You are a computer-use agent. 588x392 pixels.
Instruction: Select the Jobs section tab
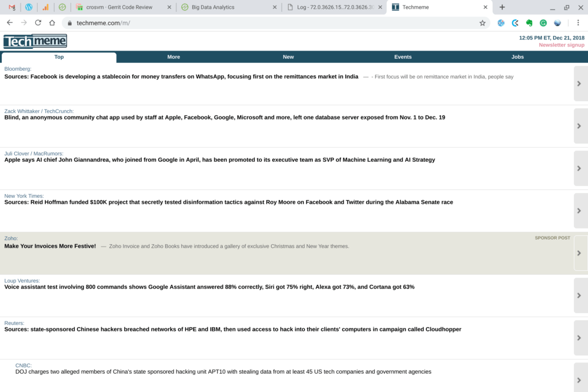click(x=517, y=57)
